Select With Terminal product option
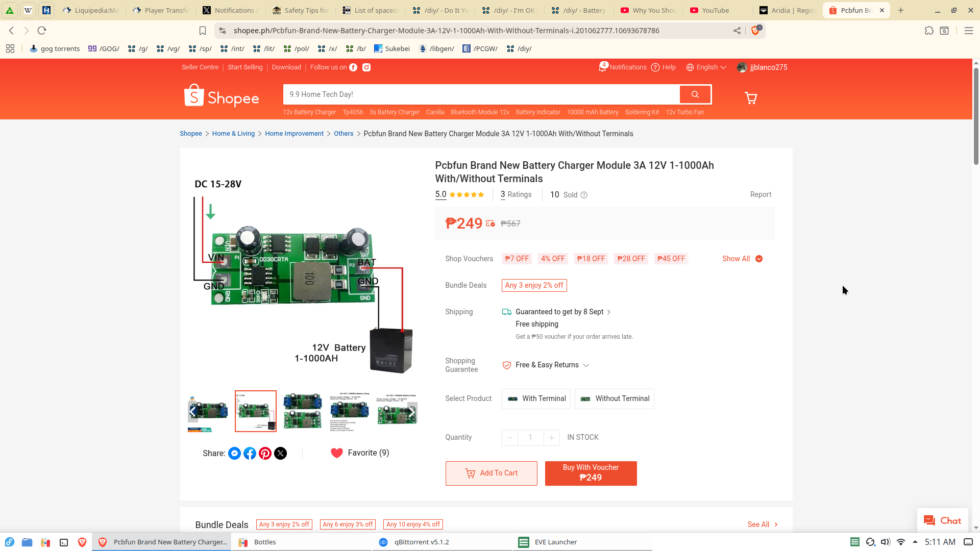 [x=536, y=398]
